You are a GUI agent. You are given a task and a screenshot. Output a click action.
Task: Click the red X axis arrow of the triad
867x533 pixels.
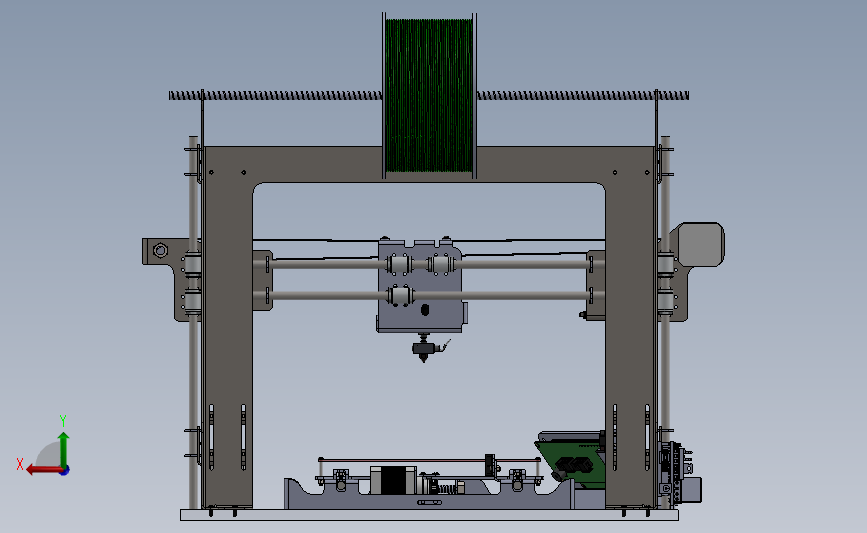(x=44, y=470)
